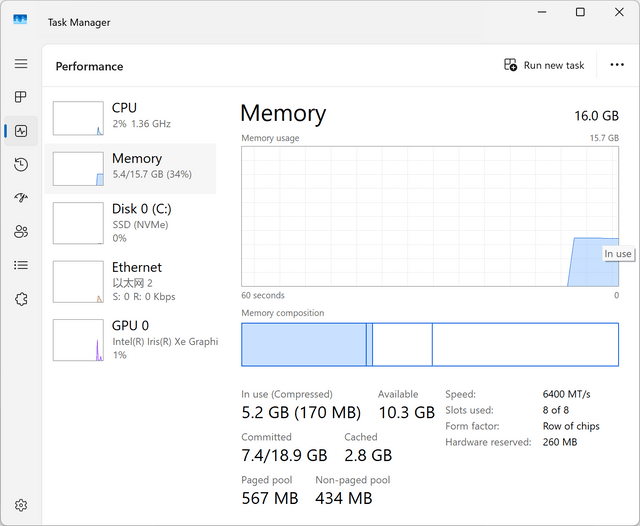Open the hamburger navigation menu
The width and height of the screenshot is (640, 526).
pos(21,64)
